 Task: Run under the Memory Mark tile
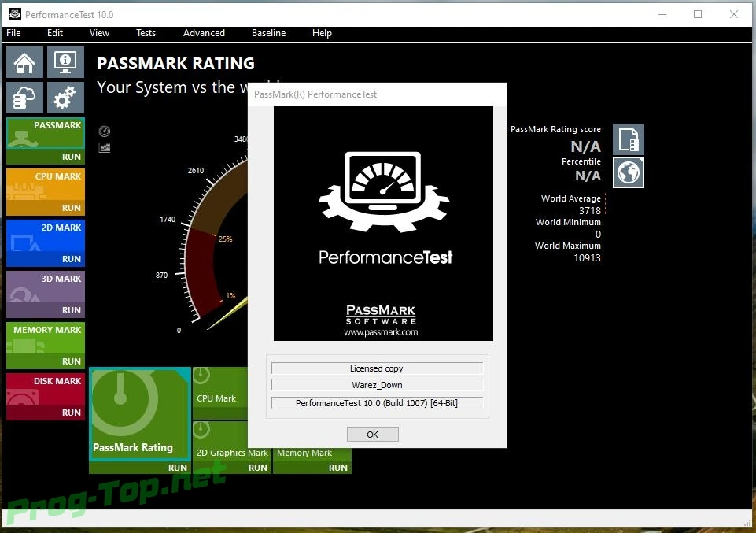[337, 468]
